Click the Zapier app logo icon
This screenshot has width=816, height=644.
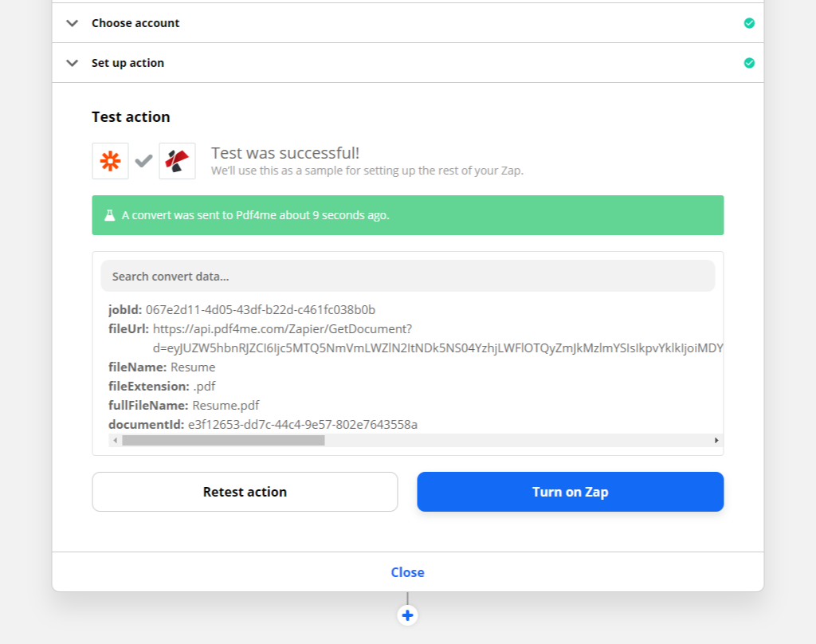click(x=110, y=161)
